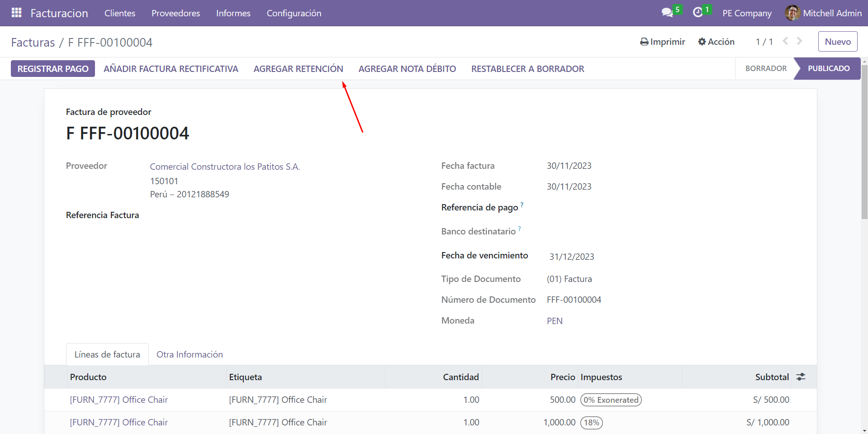Open column options adjust icon
Screen dimensions: 868x434
[801, 377]
